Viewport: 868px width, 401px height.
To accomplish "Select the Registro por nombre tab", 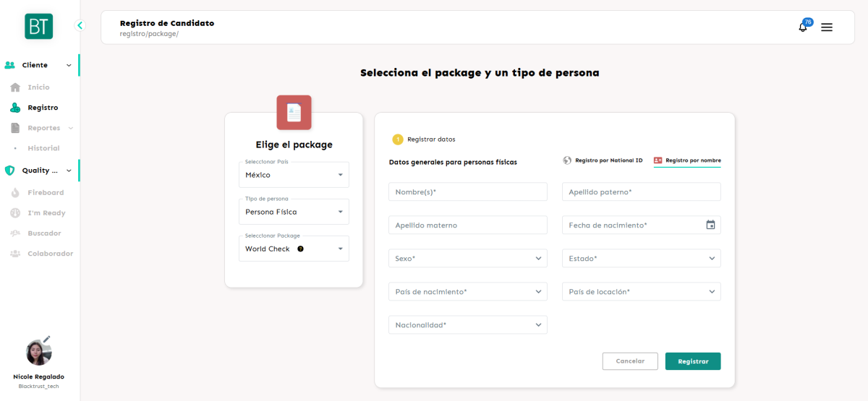I will (x=686, y=160).
